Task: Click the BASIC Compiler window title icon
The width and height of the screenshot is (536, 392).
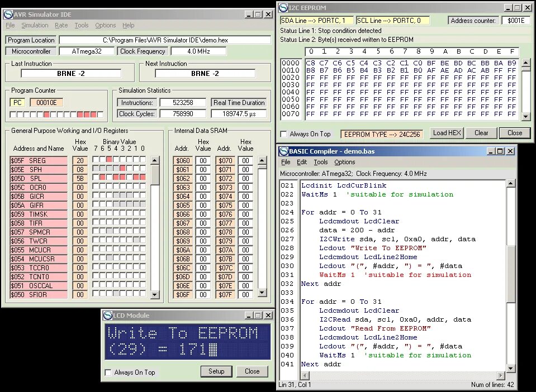Action: (x=283, y=151)
